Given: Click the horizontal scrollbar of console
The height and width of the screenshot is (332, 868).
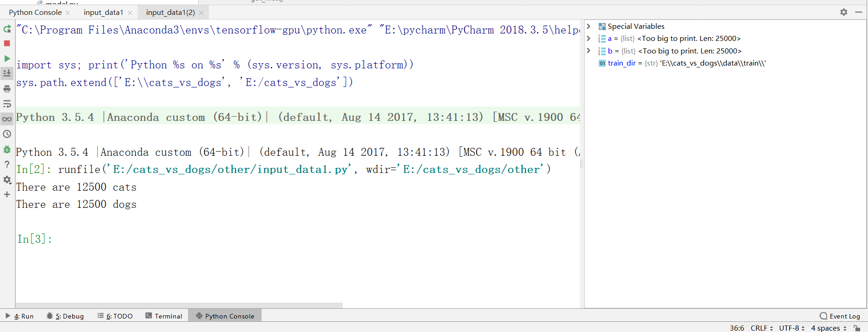Looking at the screenshot, I should click(179, 305).
